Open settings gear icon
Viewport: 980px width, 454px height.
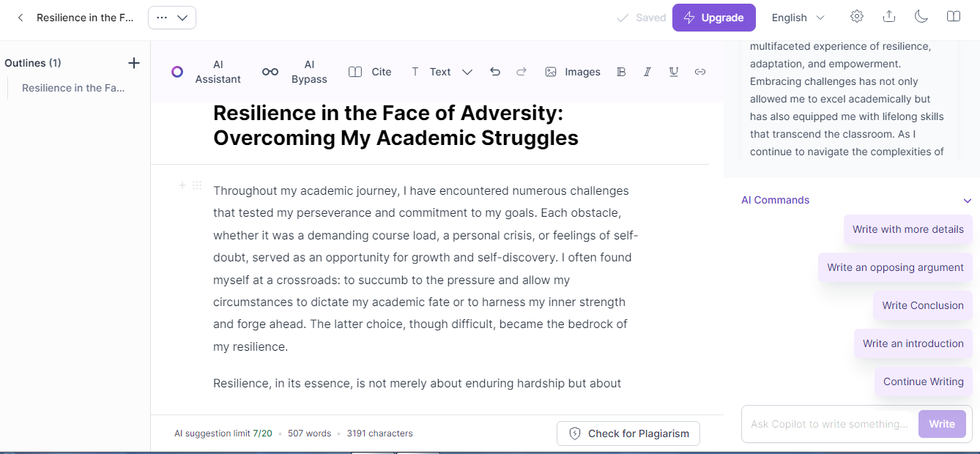point(857,16)
